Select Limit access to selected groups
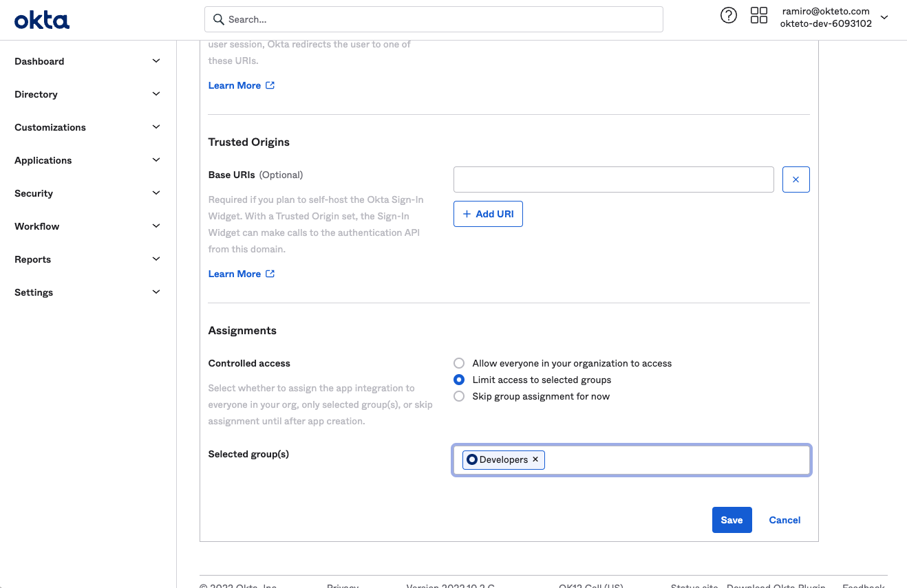The width and height of the screenshot is (907, 588). pyautogui.click(x=459, y=380)
